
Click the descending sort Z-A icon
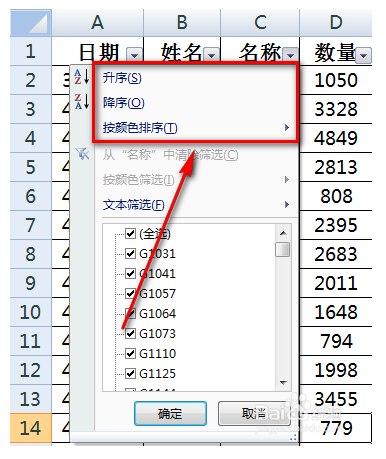click(82, 101)
